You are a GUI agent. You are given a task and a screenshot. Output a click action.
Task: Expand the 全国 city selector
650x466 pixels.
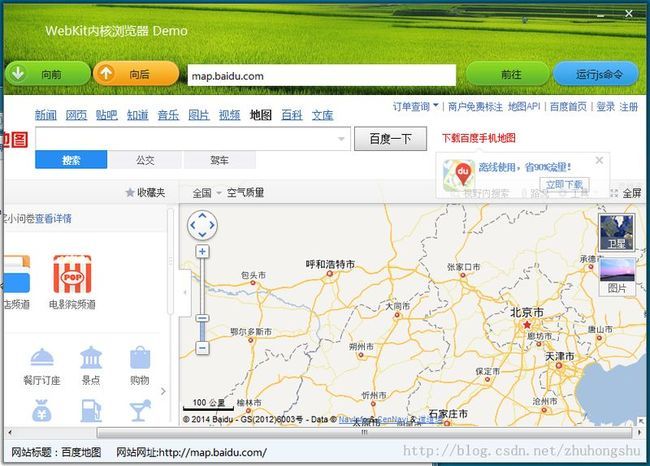(206, 193)
